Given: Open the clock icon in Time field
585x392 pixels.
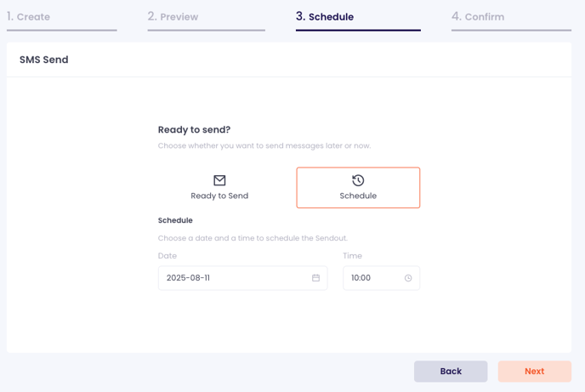Looking at the screenshot, I should (408, 278).
